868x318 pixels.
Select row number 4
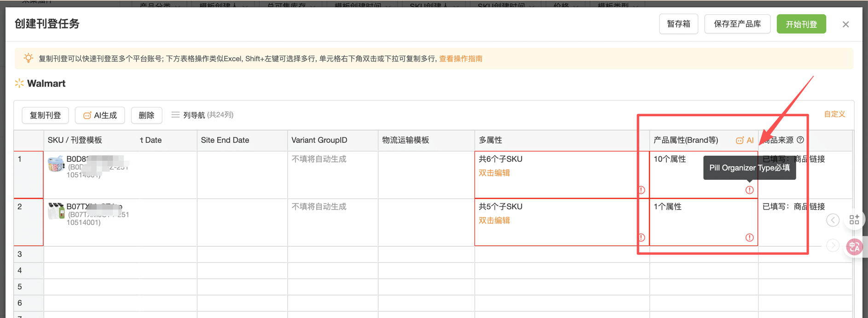(29, 271)
